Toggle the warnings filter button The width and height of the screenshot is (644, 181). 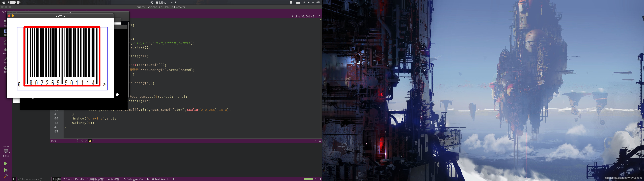[x=90, y=141]
